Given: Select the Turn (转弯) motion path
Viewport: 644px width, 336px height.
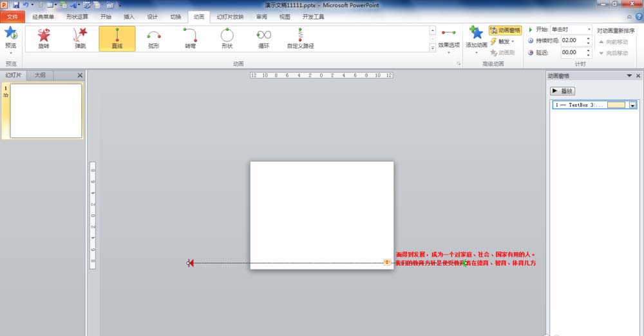Looking at the screenshot, I should point(190,39).
